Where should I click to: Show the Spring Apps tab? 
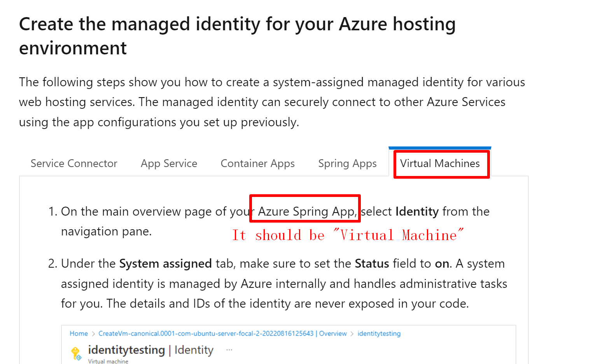[x=348, y=164]
